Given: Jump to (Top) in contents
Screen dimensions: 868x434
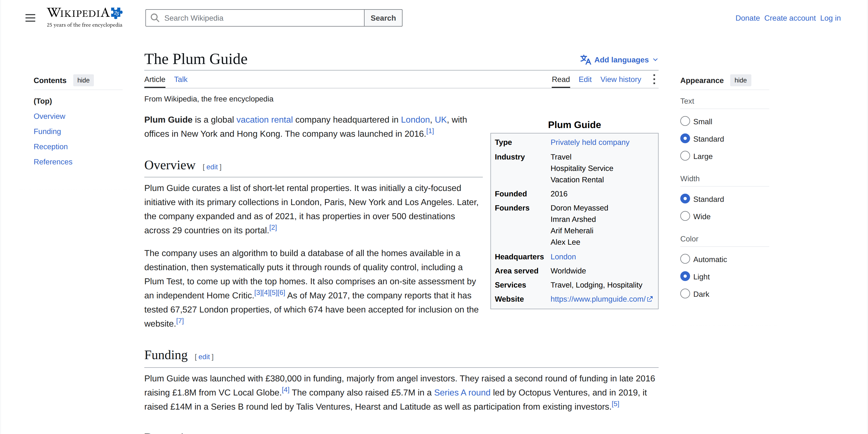Looking at the screenshot, I should 43,101.
